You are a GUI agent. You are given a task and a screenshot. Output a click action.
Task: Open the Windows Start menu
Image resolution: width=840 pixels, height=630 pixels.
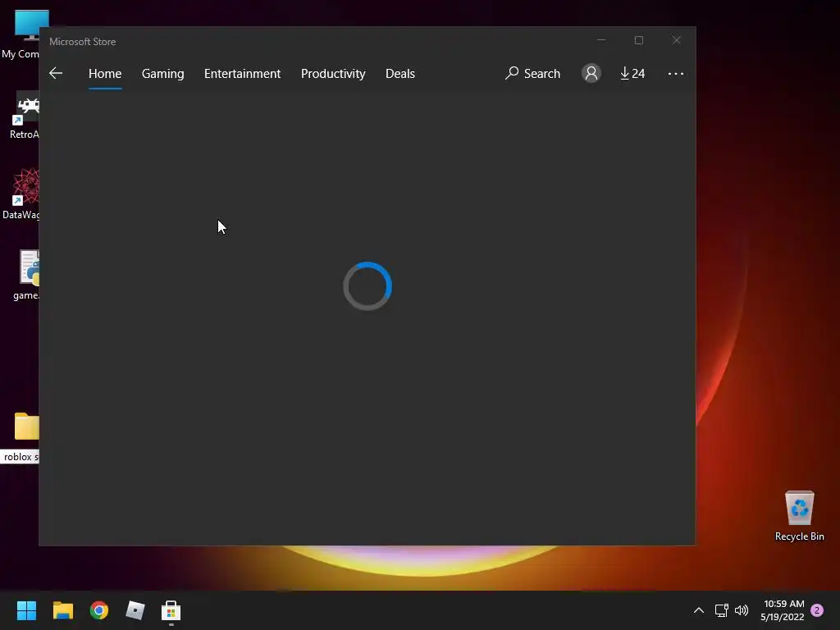26,610
